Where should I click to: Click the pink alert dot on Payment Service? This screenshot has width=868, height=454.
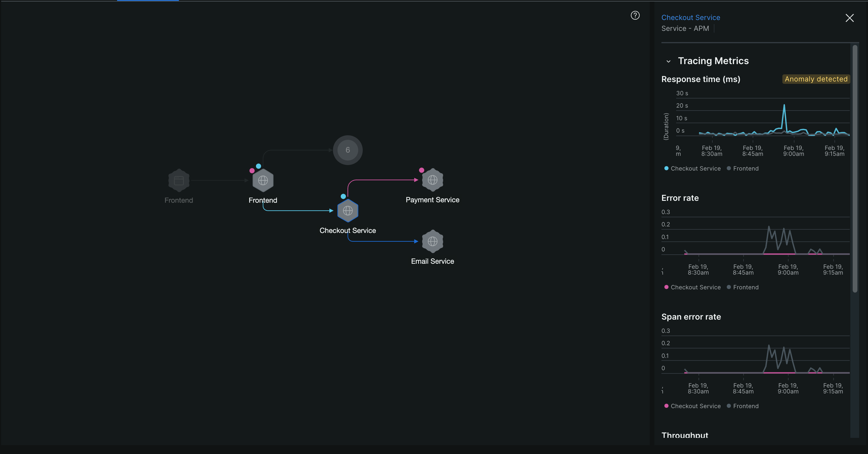pos(422,170)
